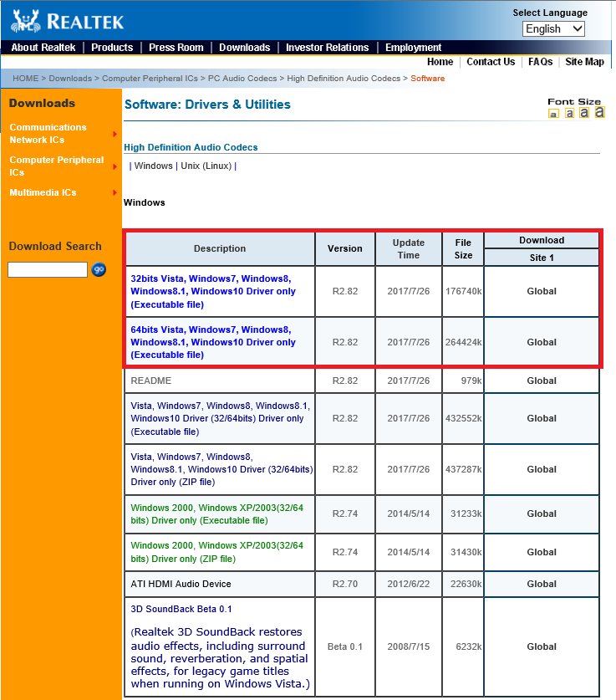
Task: Open the Select Language dropdown
Action: (553, 29)
